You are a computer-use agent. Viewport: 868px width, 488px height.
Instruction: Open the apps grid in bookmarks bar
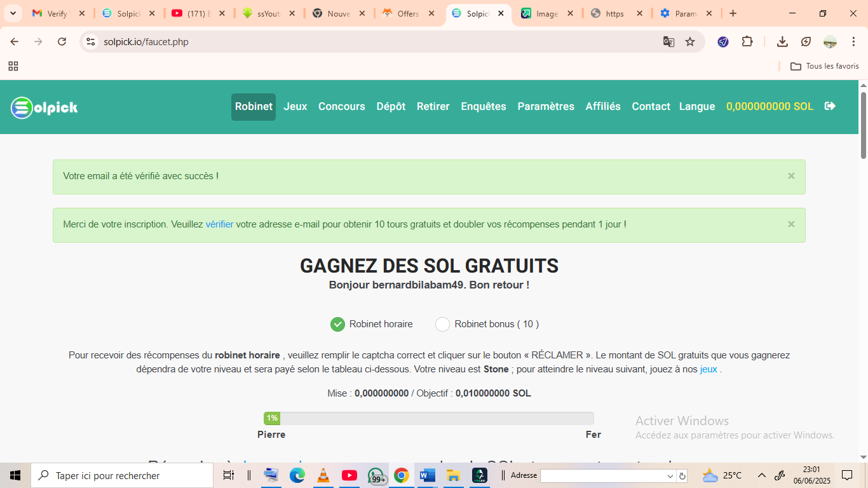pos(13,66)
